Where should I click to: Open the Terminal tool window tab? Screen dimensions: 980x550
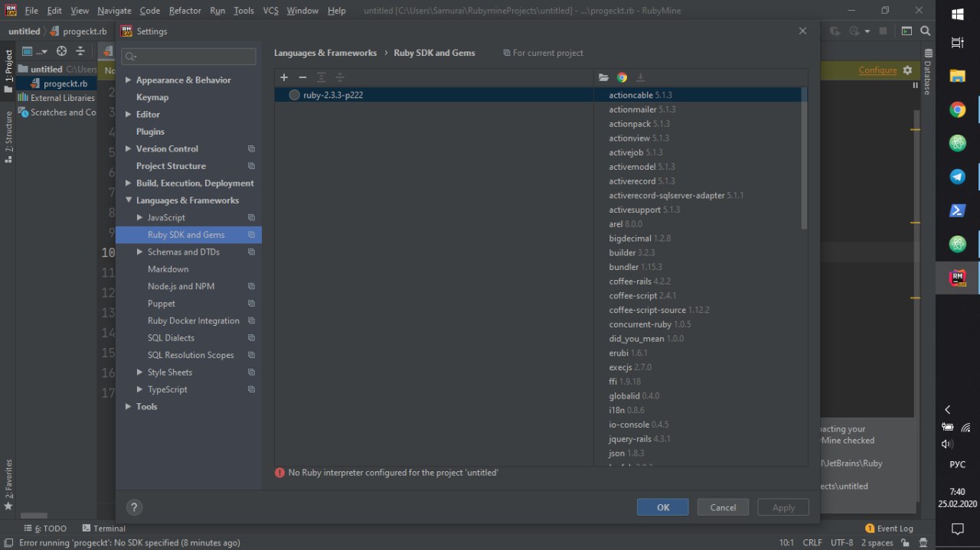pyautogui.click(x=104, y=529)
